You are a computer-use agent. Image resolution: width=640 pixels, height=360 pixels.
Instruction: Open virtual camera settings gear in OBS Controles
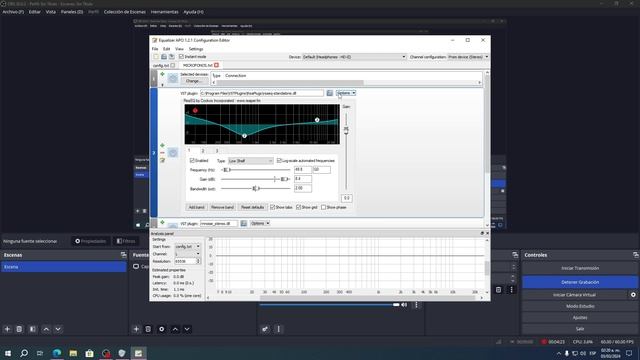[633, 295]
